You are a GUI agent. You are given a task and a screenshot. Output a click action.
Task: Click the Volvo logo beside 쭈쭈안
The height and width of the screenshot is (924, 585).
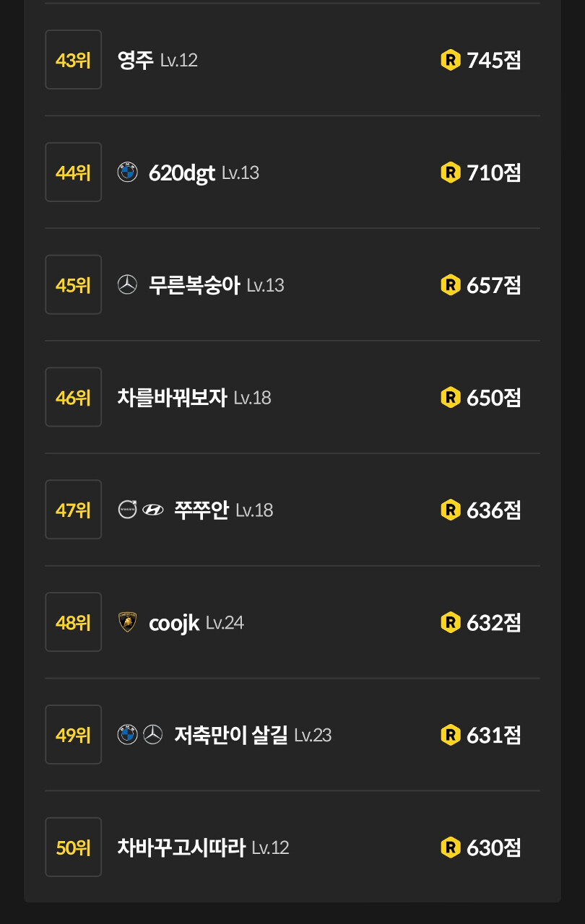pyautogui.click(x=127, y=510)
